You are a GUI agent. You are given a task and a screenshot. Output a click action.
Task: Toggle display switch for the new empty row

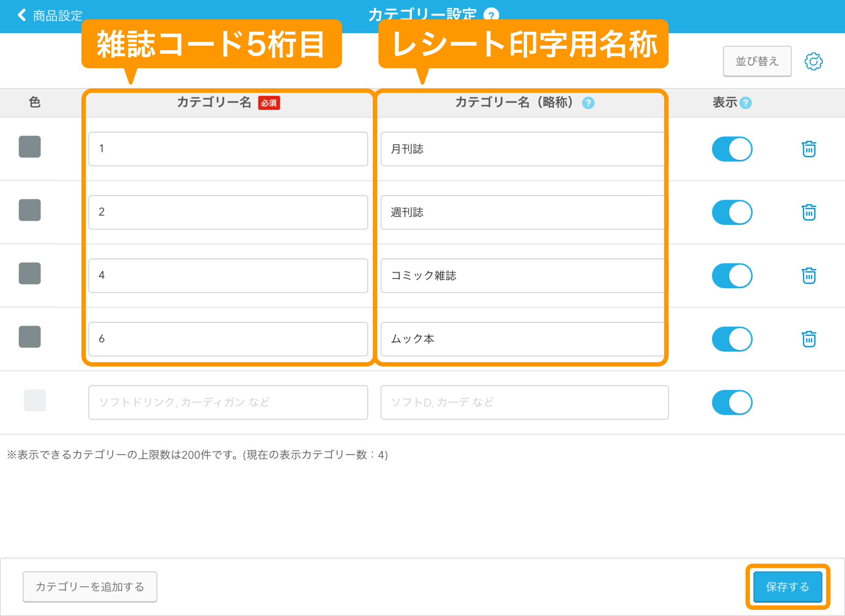[732, 403]
